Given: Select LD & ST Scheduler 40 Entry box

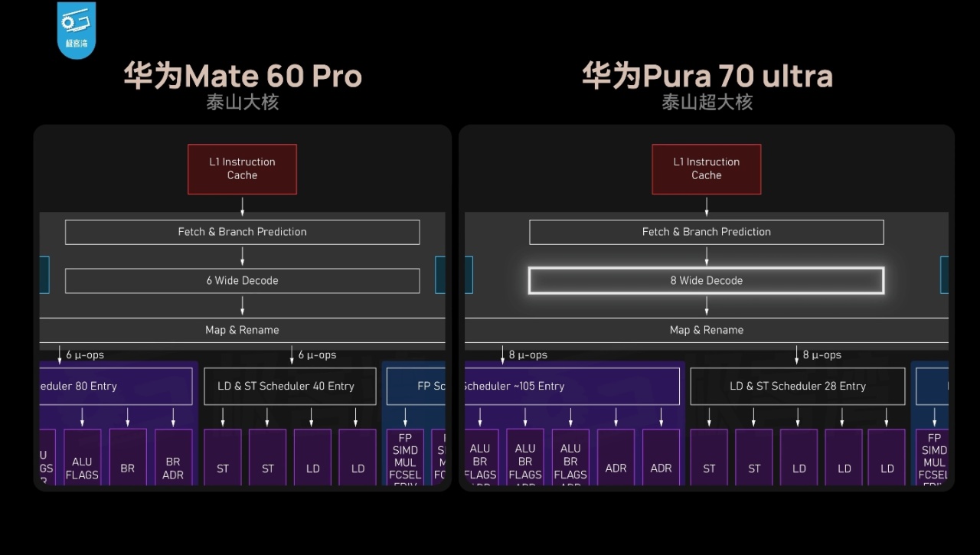Looking at the screenshot, I should click(x=290, y=387).
